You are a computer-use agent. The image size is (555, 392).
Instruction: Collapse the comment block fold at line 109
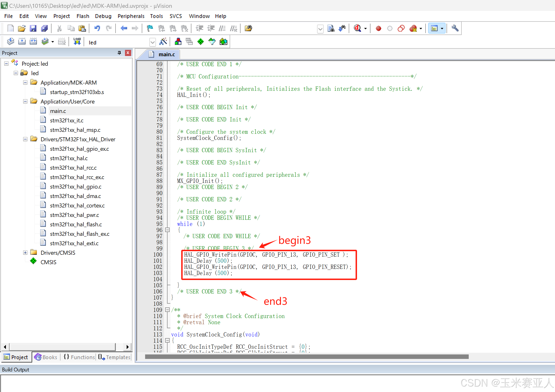point(167,310)
